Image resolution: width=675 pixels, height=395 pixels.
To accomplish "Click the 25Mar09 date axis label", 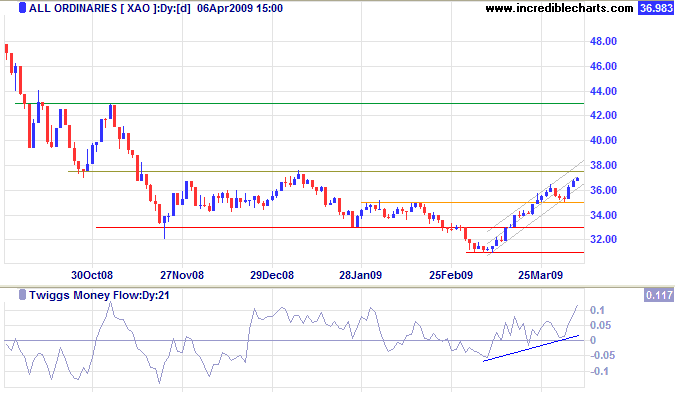I will pos(541,275).
